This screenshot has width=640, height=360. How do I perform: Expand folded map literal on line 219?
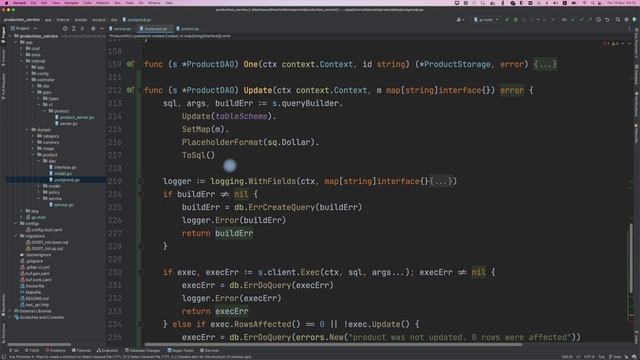(441, 181)
